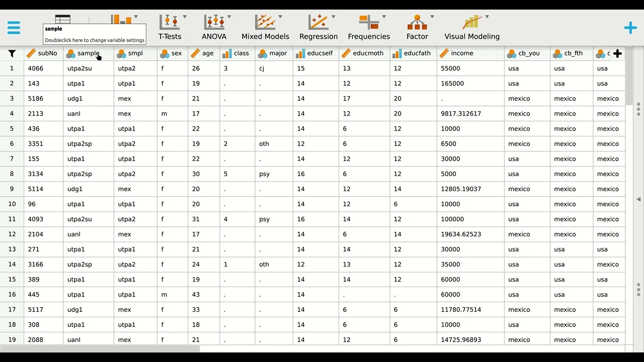Click sex cell 'm' in row 4

(x=173, y=114)
